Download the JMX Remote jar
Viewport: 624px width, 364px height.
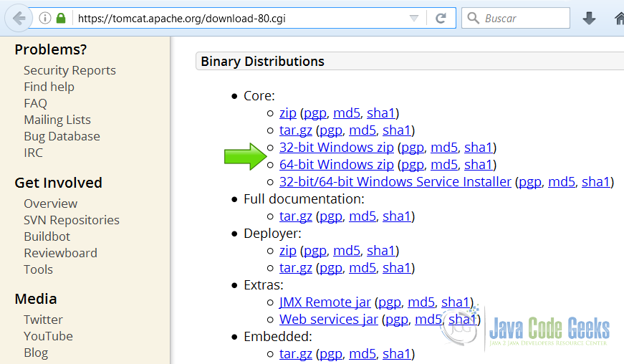[x=325, y=302]
